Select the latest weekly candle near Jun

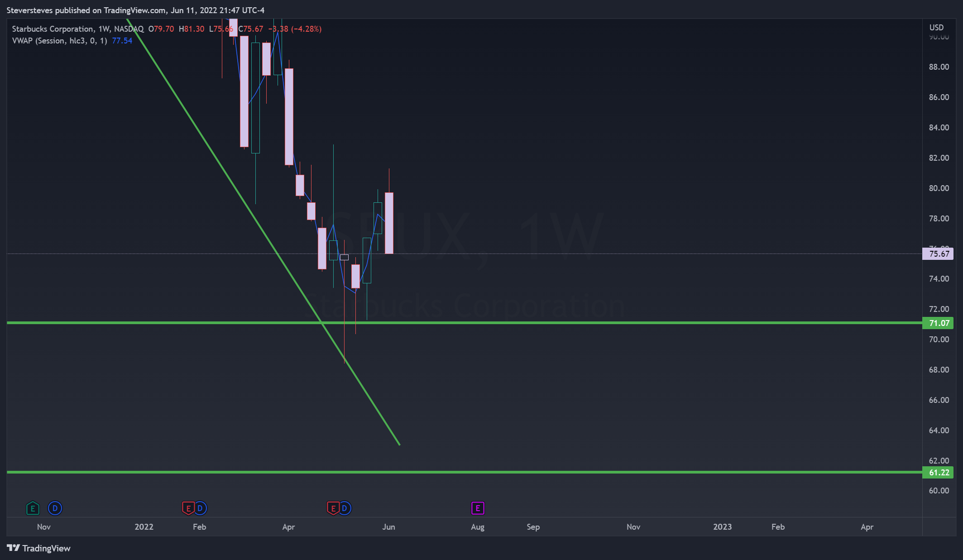[389, 223]
